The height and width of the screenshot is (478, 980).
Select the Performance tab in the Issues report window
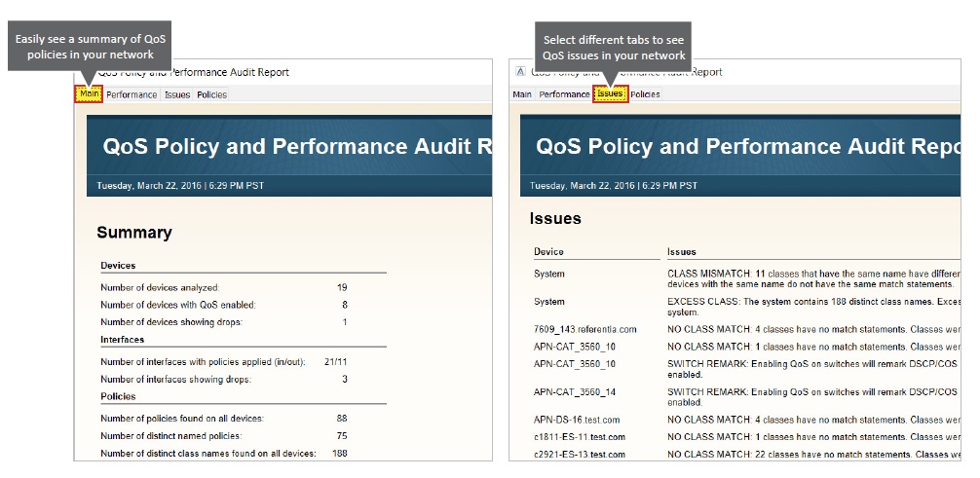[565, 94]
